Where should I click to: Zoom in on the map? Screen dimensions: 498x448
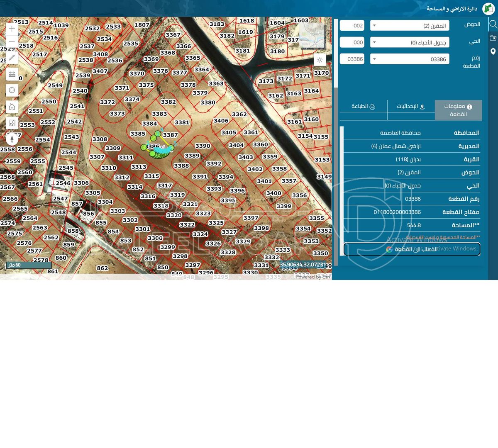point(12,29)
